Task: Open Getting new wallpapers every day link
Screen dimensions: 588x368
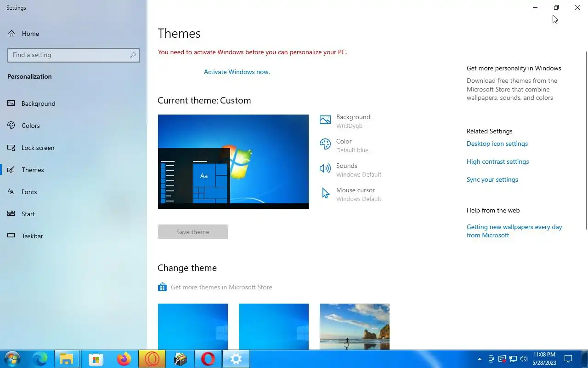Action: coord(514,231)
